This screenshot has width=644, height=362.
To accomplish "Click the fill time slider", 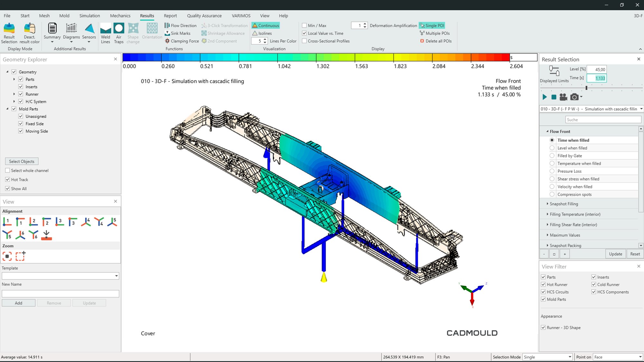I will point(586,88).
